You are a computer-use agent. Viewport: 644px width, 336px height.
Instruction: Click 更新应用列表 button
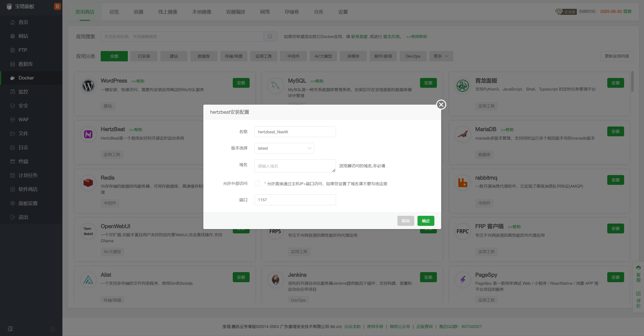click(x=617, y=56)
